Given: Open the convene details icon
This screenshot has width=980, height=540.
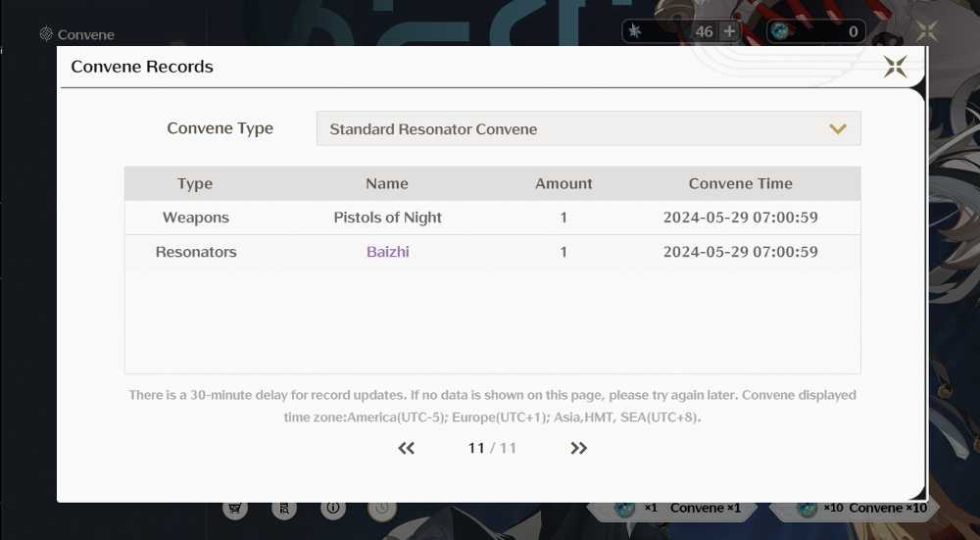Looking at the screenshot, I should click(x=284, y=508).
